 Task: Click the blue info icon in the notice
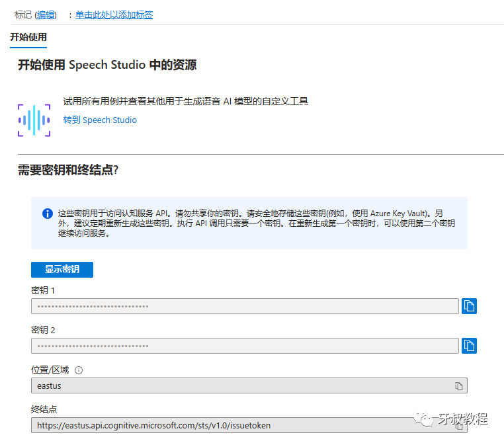tap(48, 214)
